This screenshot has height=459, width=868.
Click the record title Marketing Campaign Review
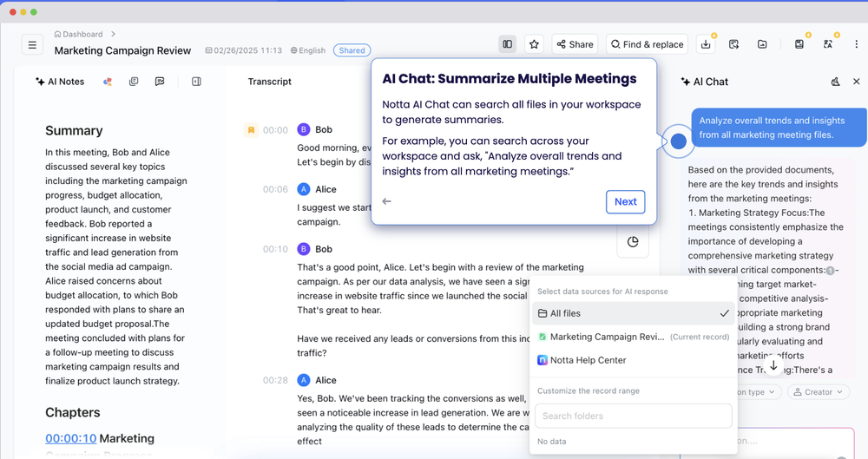coord(122,50)
